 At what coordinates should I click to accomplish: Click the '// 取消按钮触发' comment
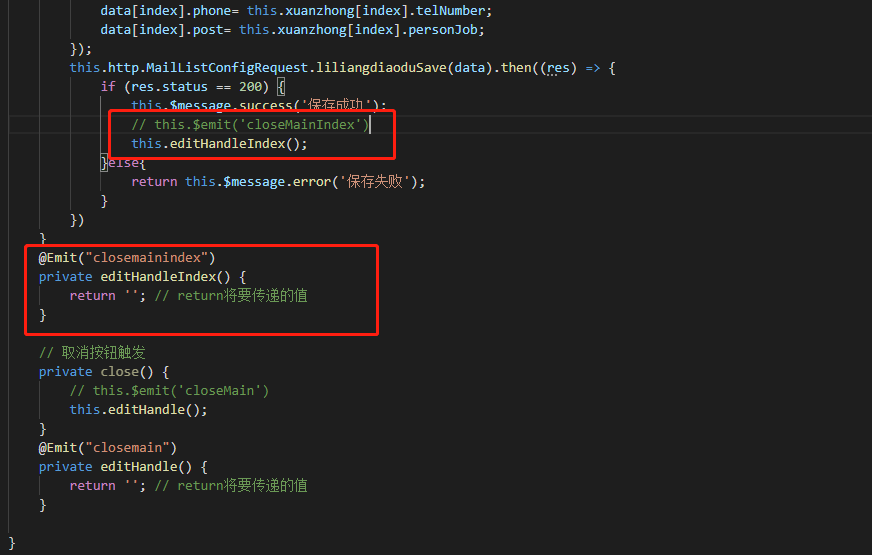tap(92, 353)
